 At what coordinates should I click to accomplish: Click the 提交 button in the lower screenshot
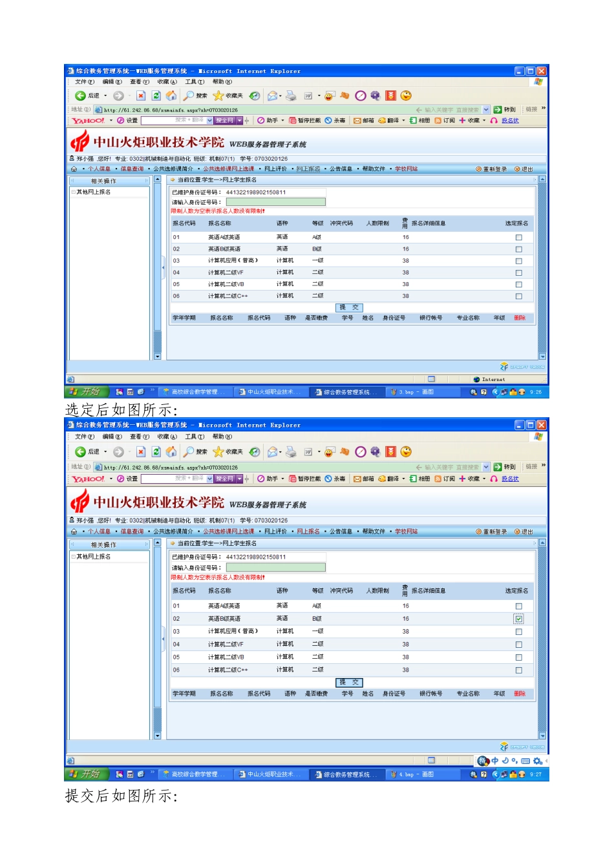point(349,682)
